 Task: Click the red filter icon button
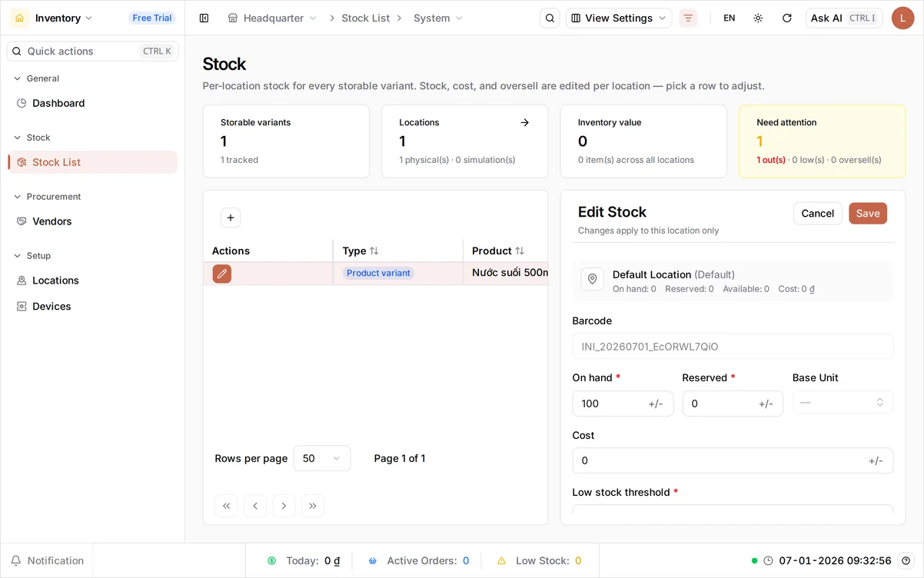pyautogui.click(x=688, y=18)
